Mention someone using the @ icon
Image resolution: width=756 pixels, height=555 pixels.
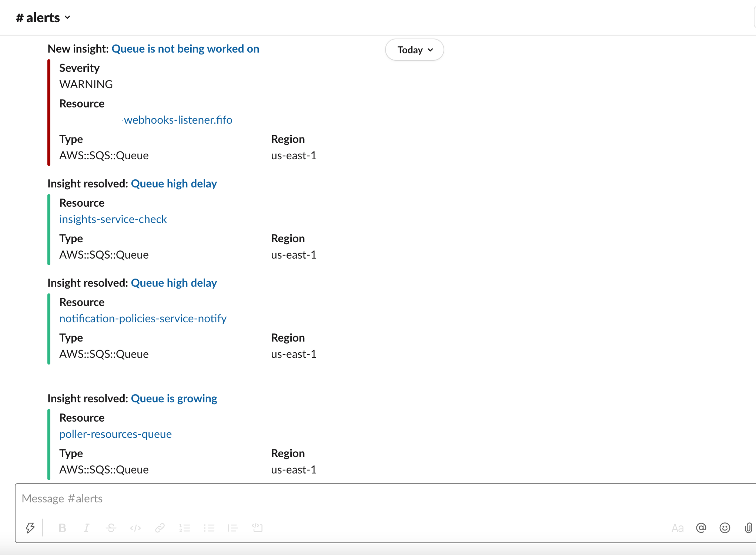(701, 528)
